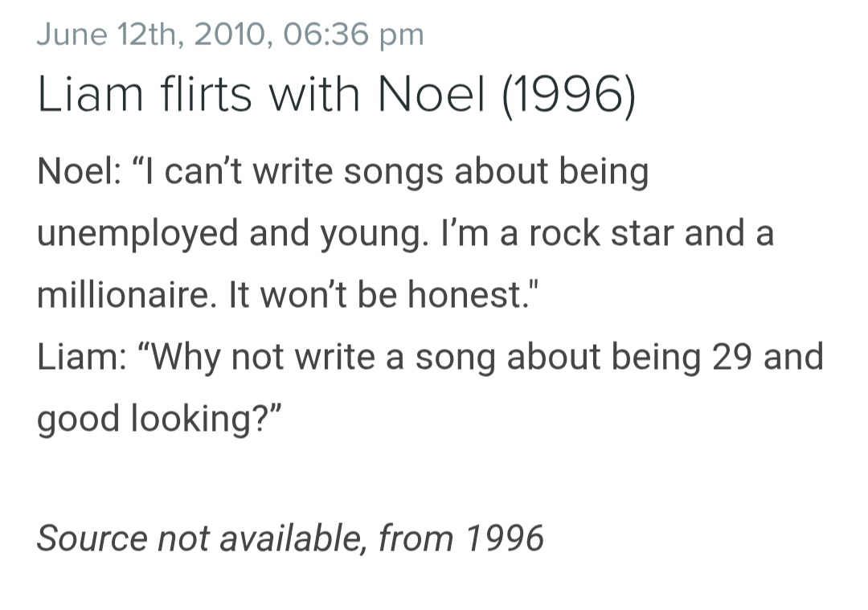Click the word 'young.' in the quote
Viewport: 868px width, 610px height.
coord(375,235)
